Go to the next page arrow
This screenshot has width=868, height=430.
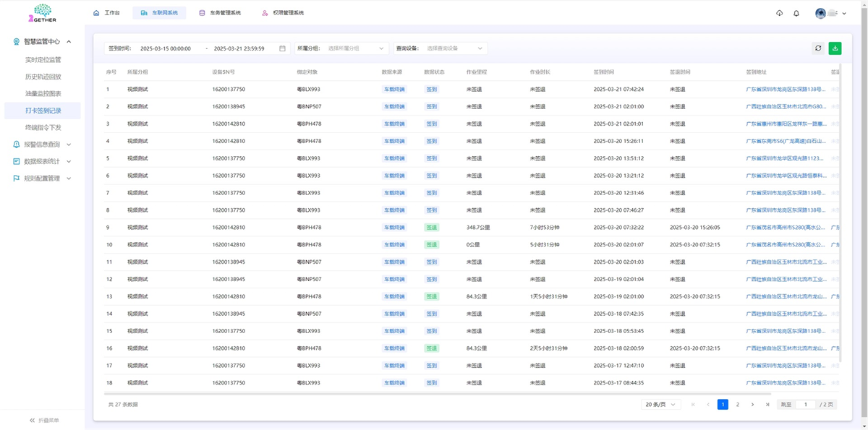coord(752,405)
